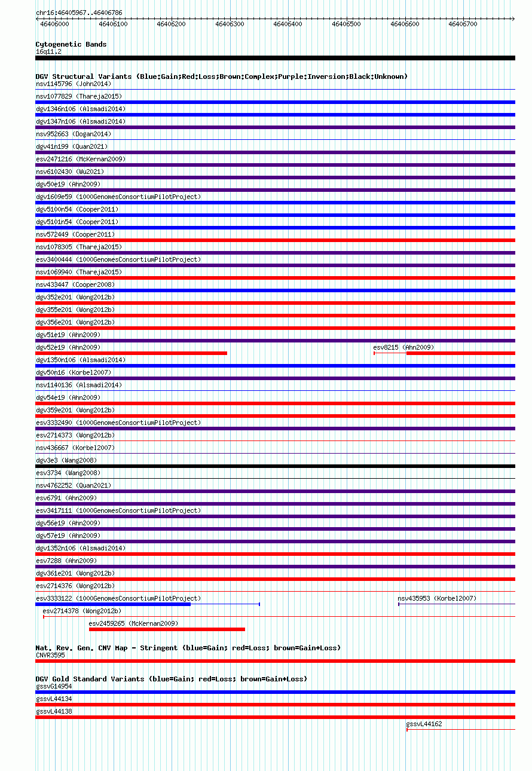Click ruler coordinate 46406700
Viewport: 532px width, 771px height.
click(463, 24)
